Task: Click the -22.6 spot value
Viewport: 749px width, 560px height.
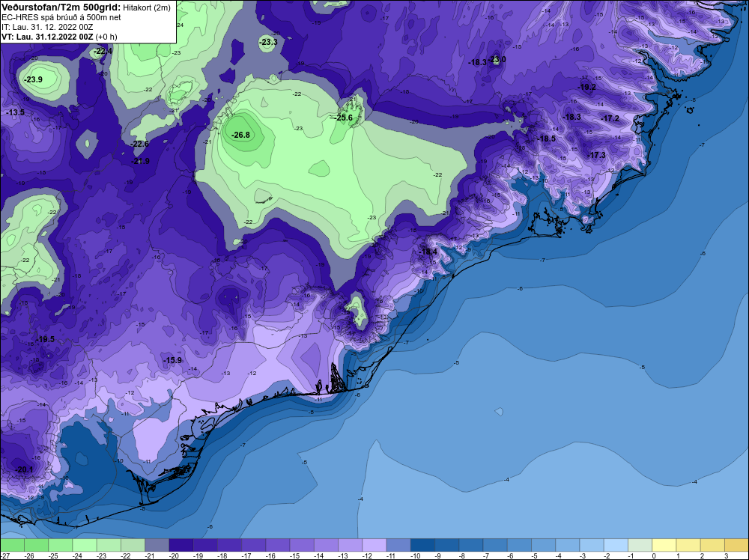Action: 140,144
